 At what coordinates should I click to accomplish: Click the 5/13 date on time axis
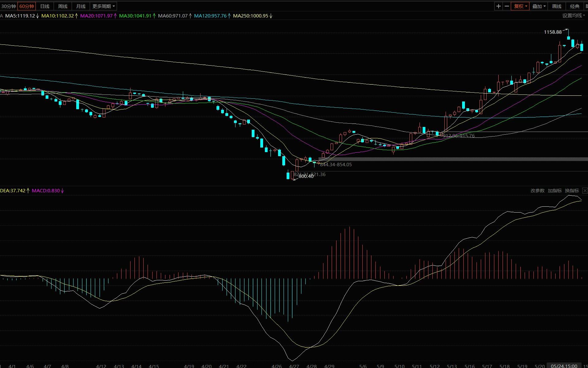452,366
